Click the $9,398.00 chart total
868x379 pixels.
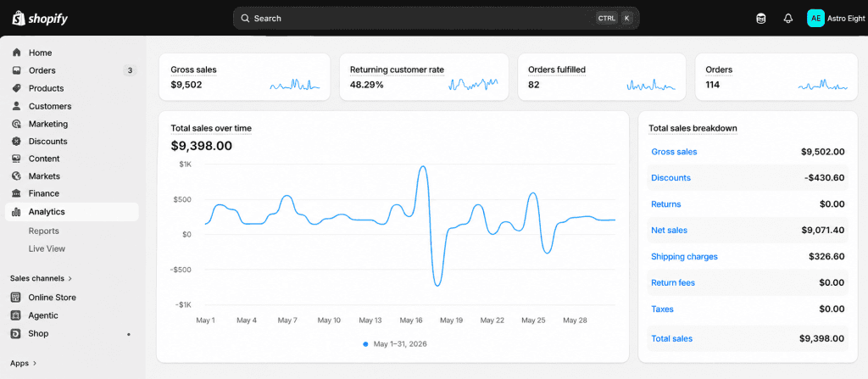pos(202,146)
